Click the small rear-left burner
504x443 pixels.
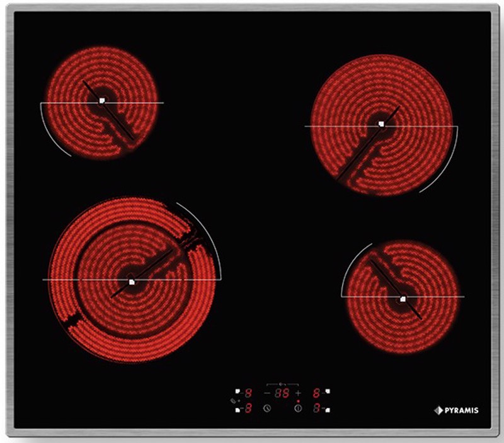click(x=102, y=102)
